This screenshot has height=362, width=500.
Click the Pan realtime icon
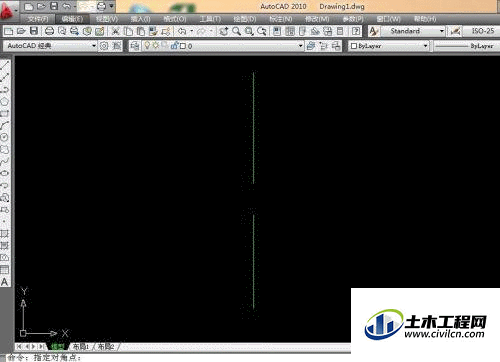coord(224,31)
